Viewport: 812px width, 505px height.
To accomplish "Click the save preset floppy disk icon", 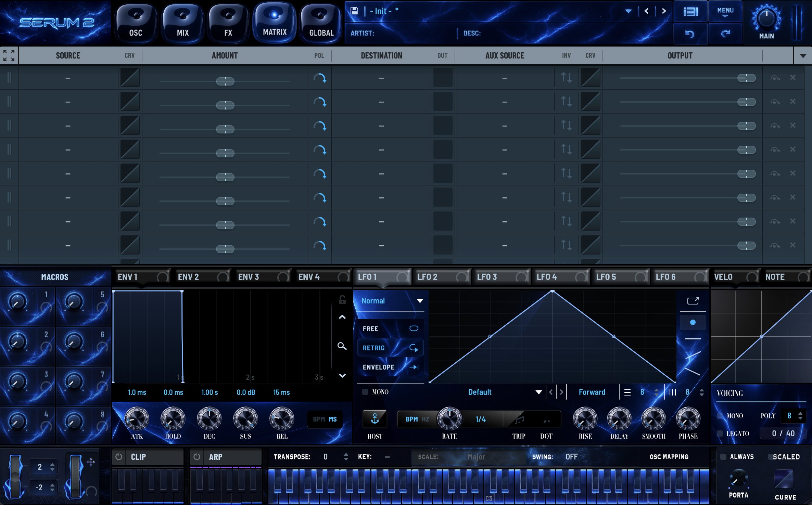I will (354, 11).
